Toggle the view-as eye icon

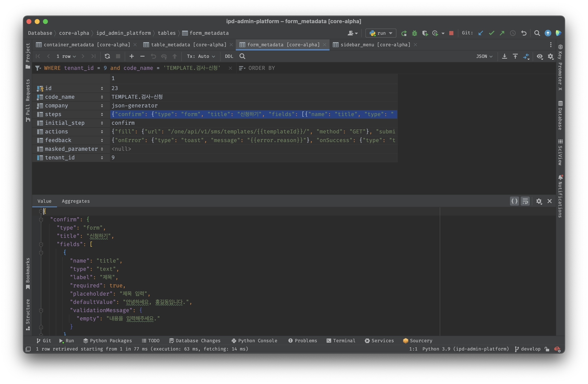click(540, 56)
